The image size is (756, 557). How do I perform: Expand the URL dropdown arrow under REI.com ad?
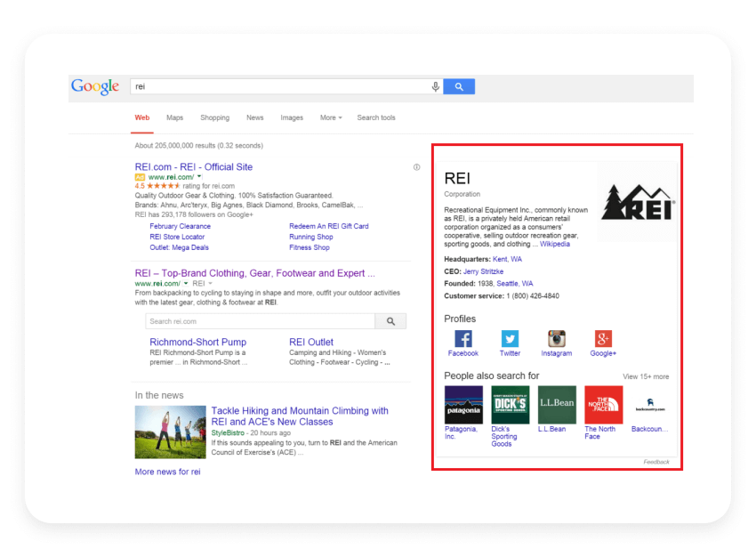pyautogui.click(x=197, y=178)
